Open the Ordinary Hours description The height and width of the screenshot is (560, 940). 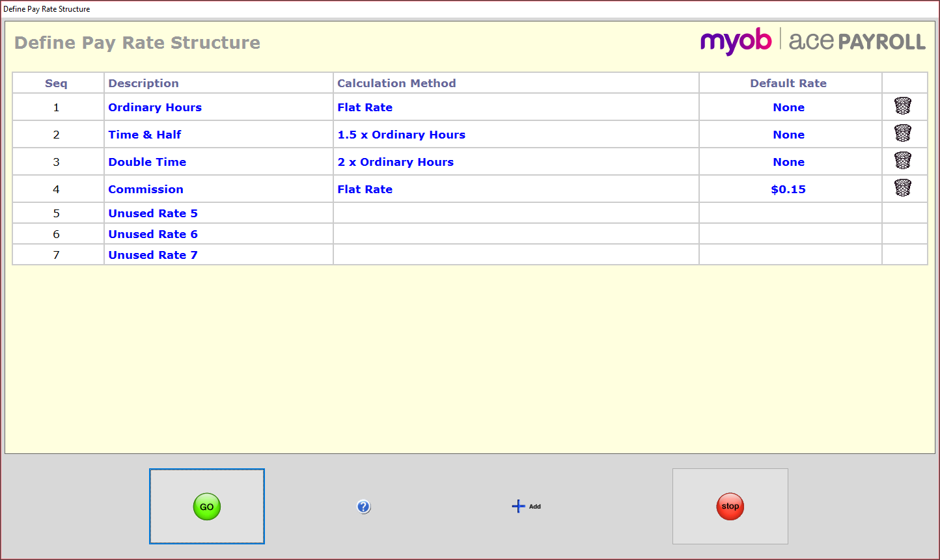pyautogui.click(x=155, y=107)
